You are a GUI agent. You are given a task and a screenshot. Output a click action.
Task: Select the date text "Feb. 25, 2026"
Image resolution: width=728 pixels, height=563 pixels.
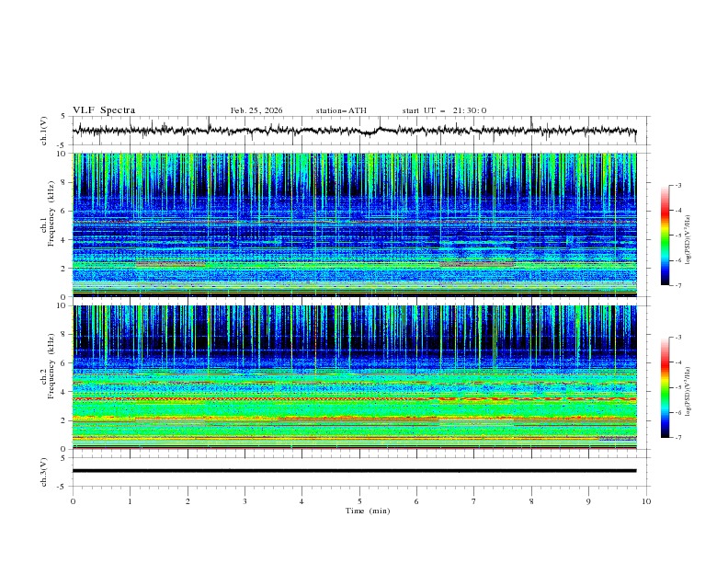pos(256,110)
